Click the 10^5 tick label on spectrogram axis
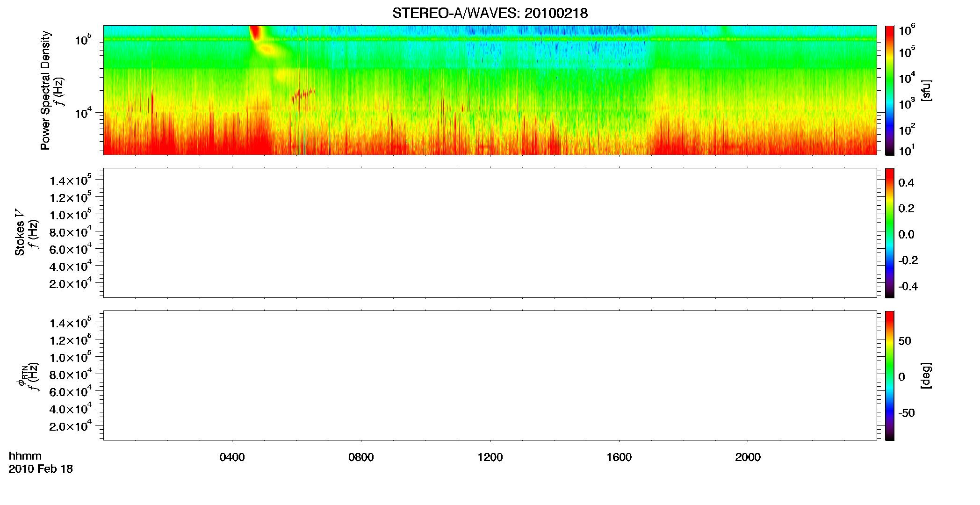Screen dimensions: 980x505 click(x=83, y=39)
